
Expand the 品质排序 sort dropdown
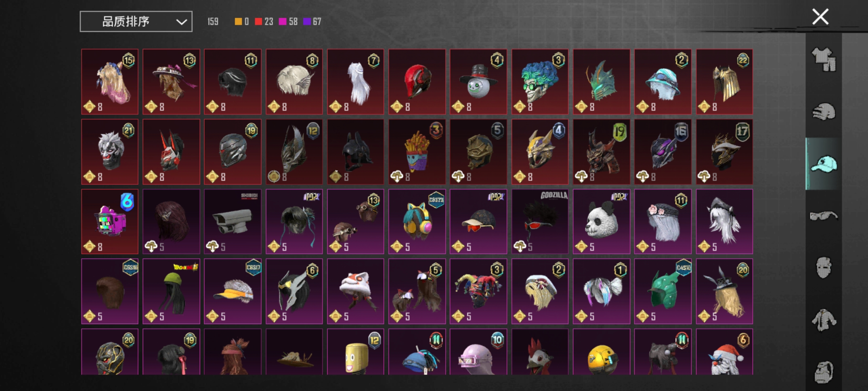[x=136, y=22]
